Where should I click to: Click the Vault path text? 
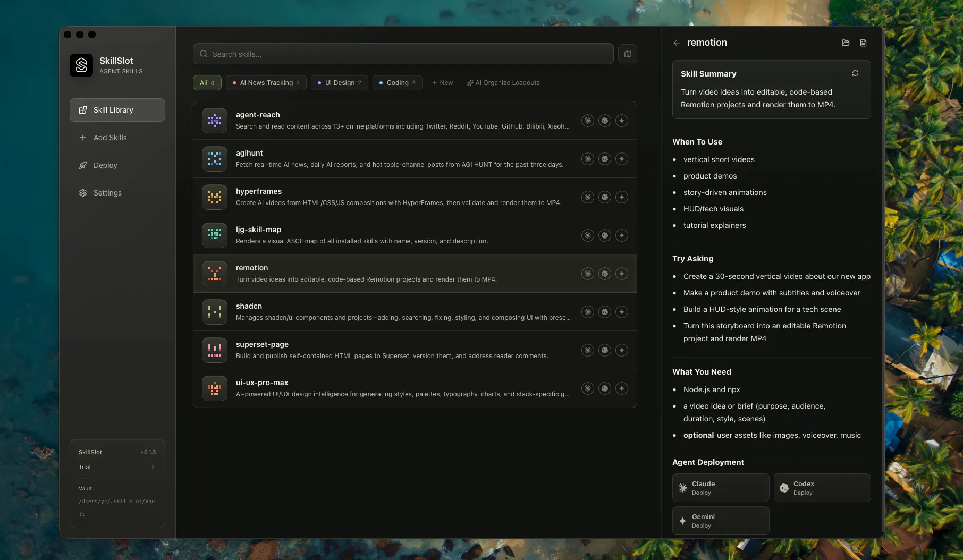(x=117, y=507)
